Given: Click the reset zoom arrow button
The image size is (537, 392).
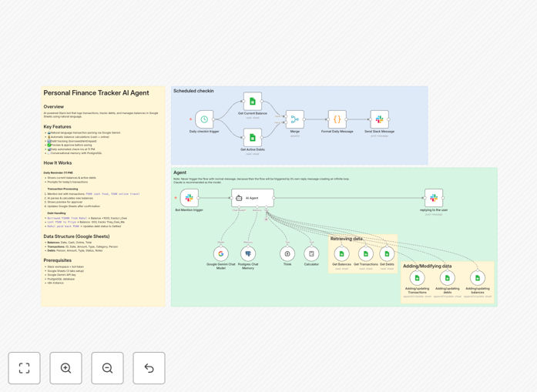Looking at the screenshot, I should [149, 368].
